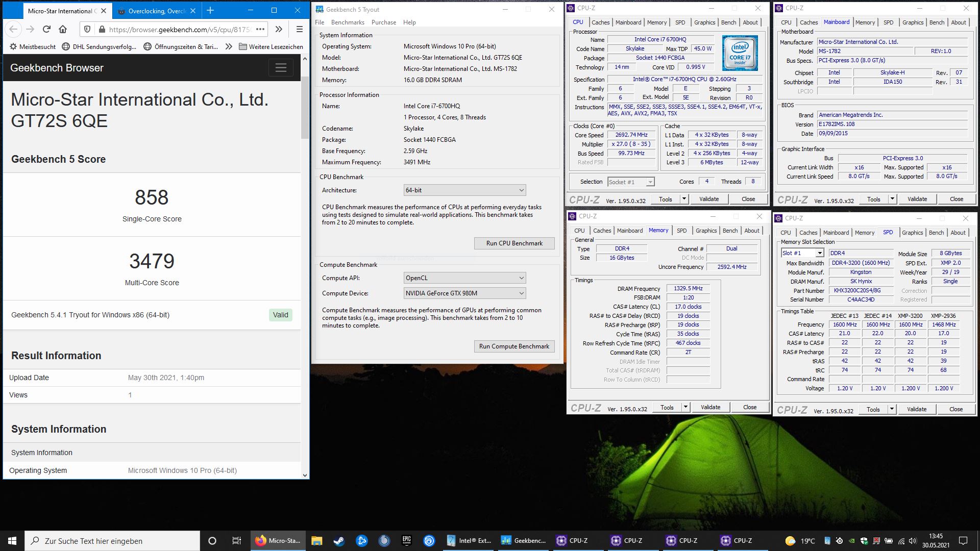Open the first CPU-Z taskbar item

click(578, 541)
